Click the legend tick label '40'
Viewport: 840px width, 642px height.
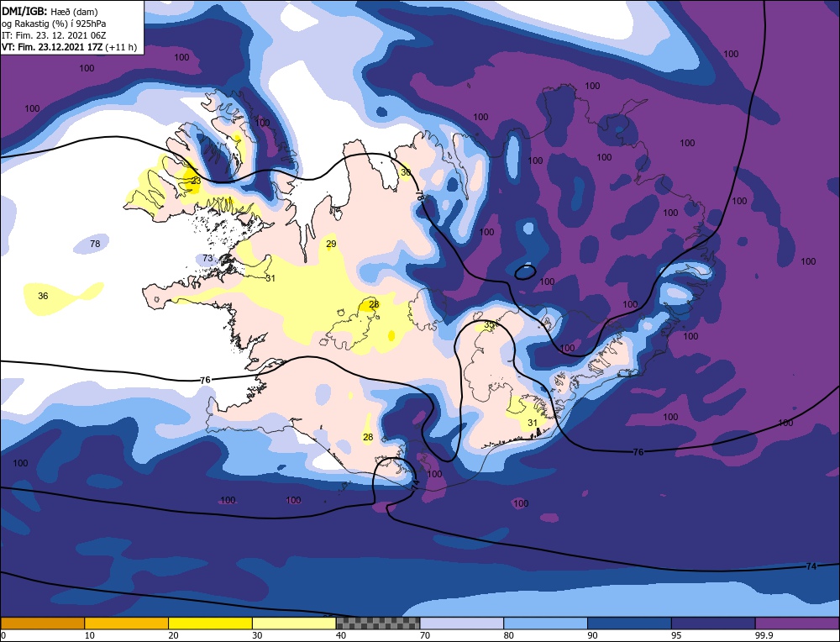(341, 635)
